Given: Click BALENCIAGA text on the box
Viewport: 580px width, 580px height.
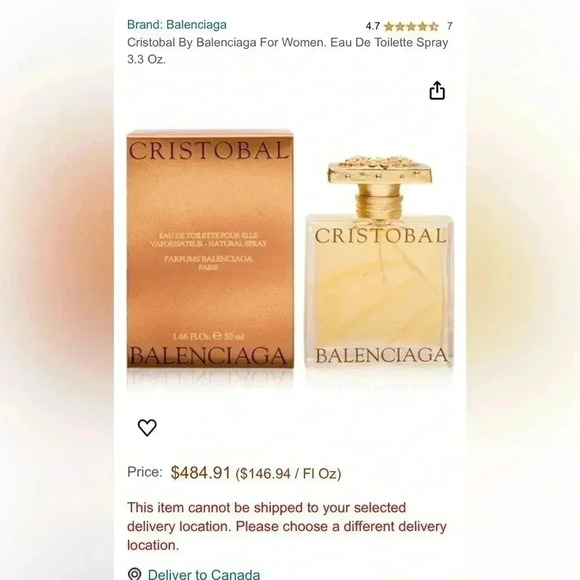Looking at the screenshot, I should click(x=208, y=356).
